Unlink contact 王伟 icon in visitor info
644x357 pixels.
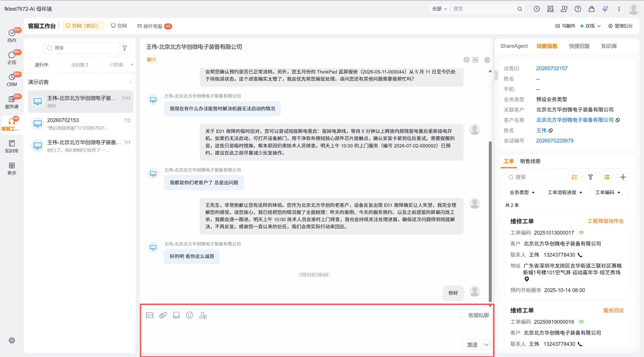click(x=551, y=130)
